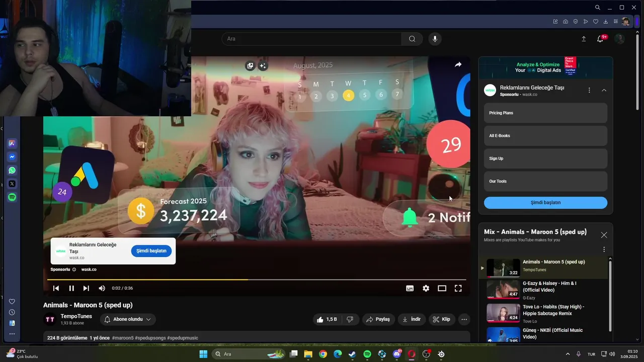Screen dimensions: 644x362
Task: Dislike the video
Action: (x=350, y=319)
